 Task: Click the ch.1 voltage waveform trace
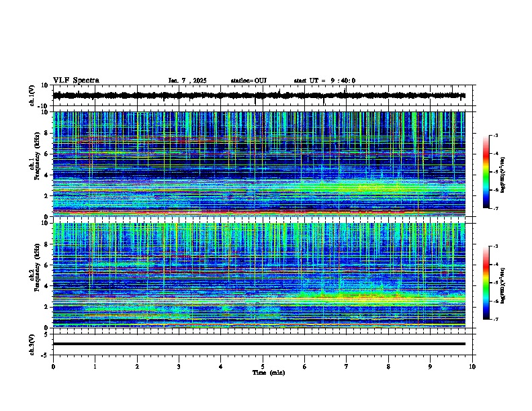(259, 95)
